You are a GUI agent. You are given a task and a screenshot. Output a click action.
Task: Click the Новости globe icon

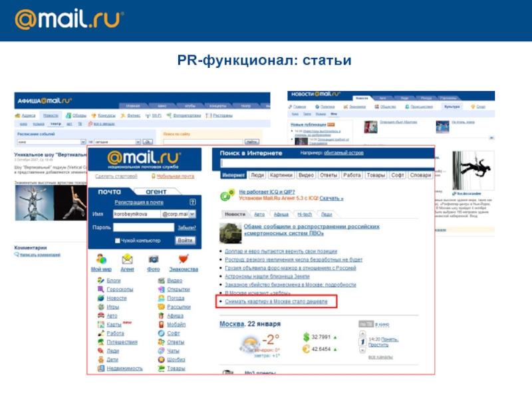click(x=101, y=298)
